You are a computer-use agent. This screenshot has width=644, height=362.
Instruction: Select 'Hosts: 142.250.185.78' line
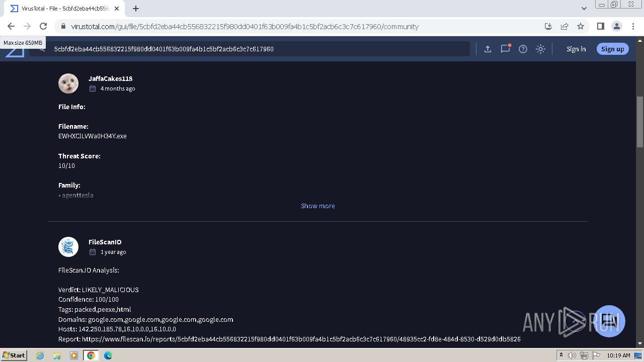(x=117, y=329)
